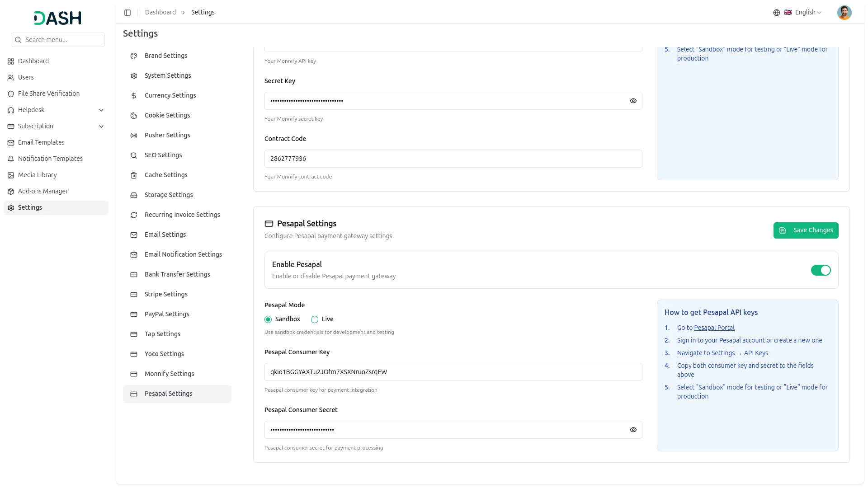The image size is (868, 488).
Task: Toggle the Enable Pesapal switch
Action: coord(821,270)
